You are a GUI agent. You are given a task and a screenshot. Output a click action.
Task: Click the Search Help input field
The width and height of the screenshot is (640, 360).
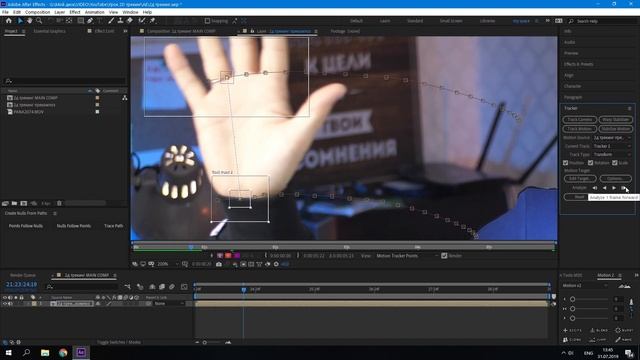(x=602, y=21)
